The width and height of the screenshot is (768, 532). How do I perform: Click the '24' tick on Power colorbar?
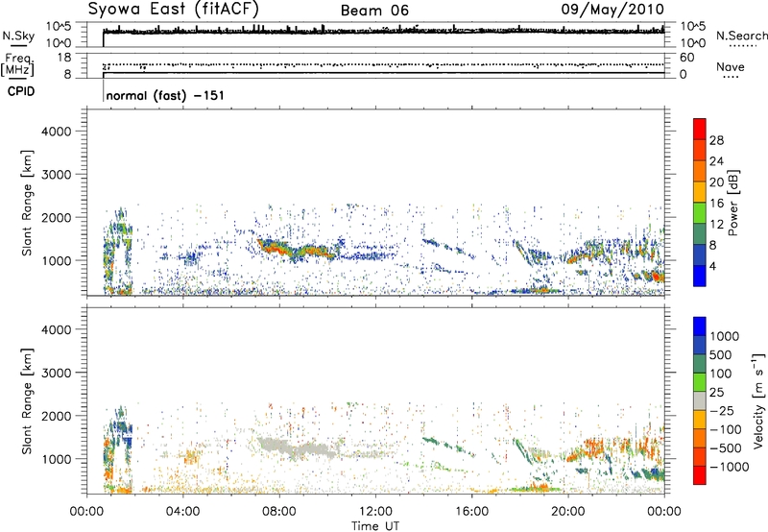pyautogui.click(x=716, y=161)
